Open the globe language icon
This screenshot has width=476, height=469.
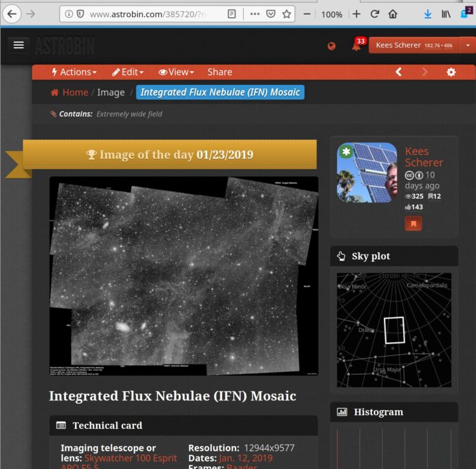coord(331,46)
